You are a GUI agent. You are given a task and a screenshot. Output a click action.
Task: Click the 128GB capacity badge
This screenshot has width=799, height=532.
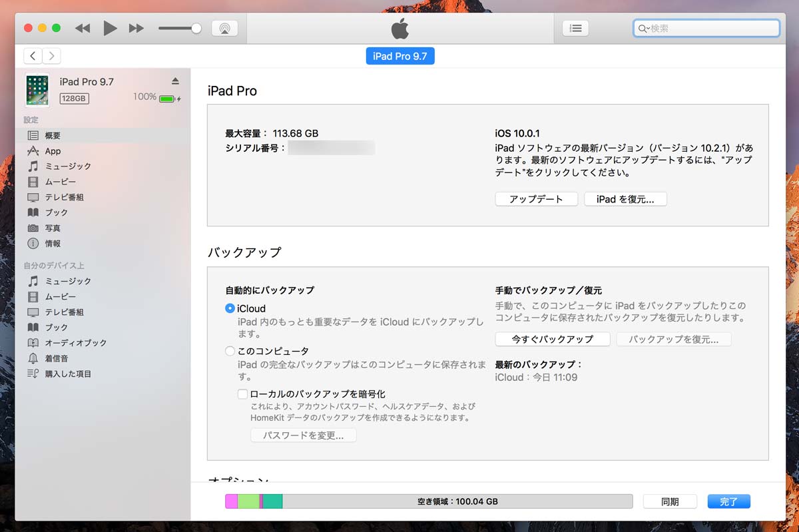click(74, 99)
